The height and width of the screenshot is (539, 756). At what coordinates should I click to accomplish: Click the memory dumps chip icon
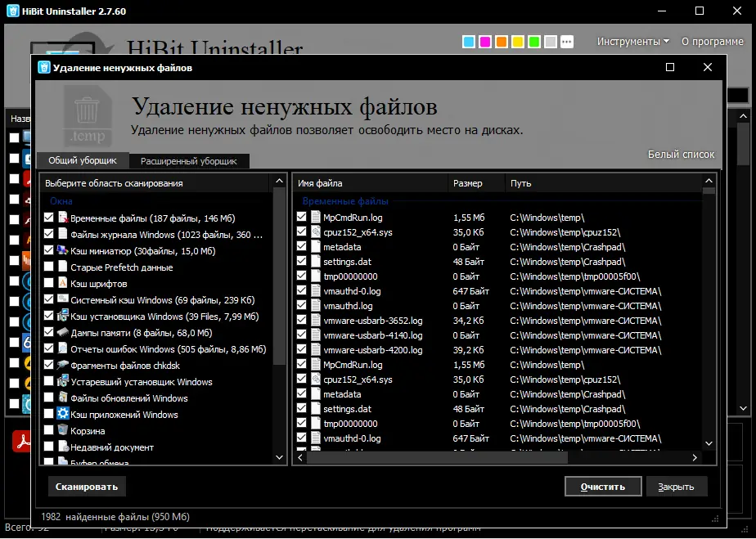click(x=63, y=332)
